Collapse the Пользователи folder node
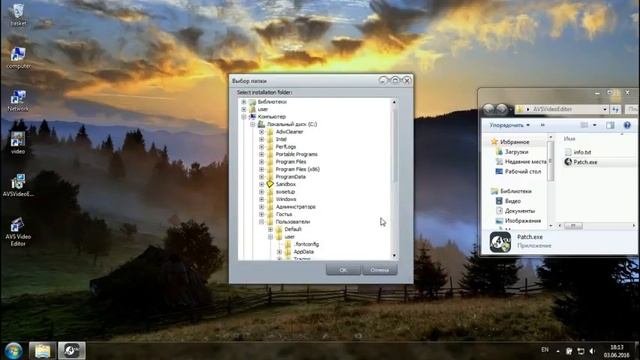This screenshot has width=640, height=360. [x=262, y=222]
